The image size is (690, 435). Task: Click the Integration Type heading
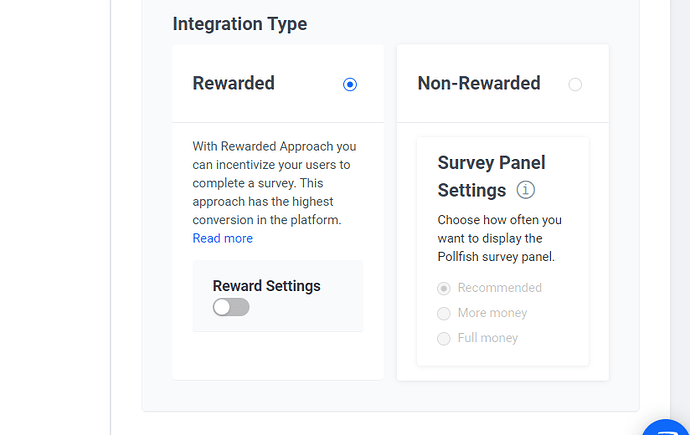[240, 24]
